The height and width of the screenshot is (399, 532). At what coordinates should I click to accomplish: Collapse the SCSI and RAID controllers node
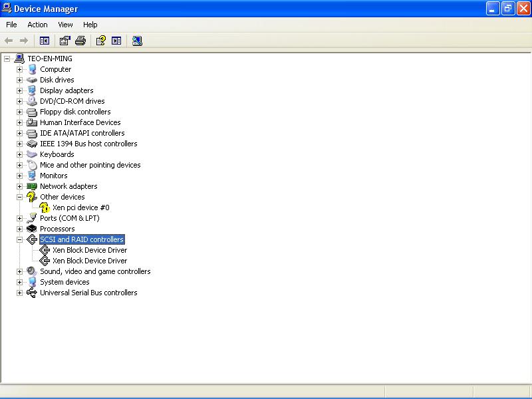tap(19, 239)
